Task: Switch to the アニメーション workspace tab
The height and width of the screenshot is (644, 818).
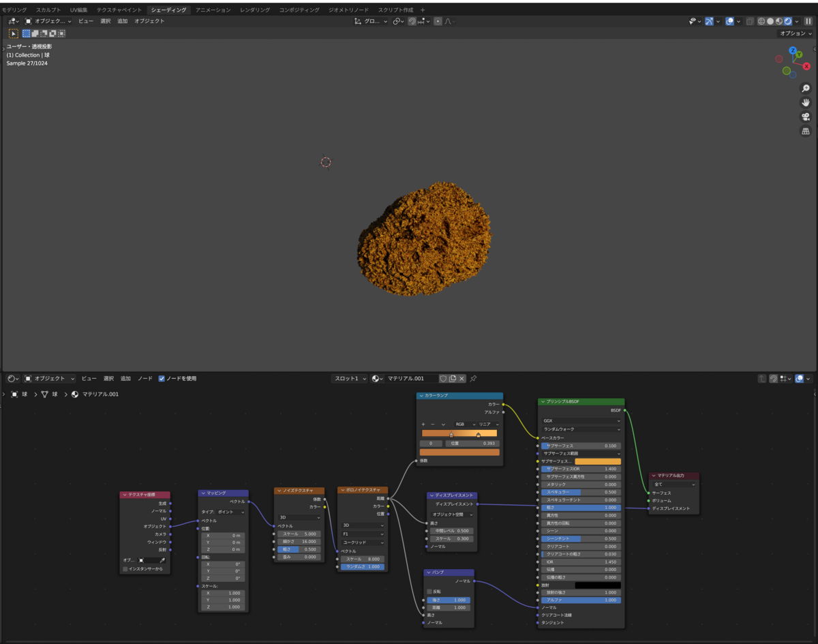Action: coord(213,10)
